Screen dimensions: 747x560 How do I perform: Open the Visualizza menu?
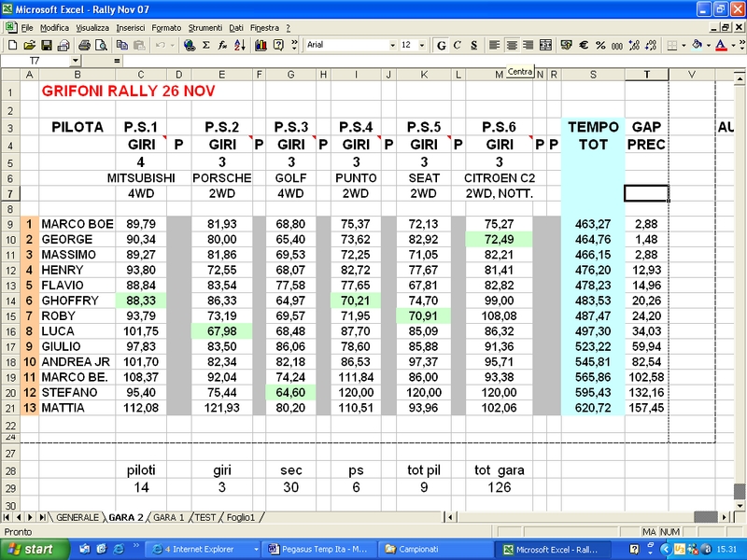click(x=92, y=28)
